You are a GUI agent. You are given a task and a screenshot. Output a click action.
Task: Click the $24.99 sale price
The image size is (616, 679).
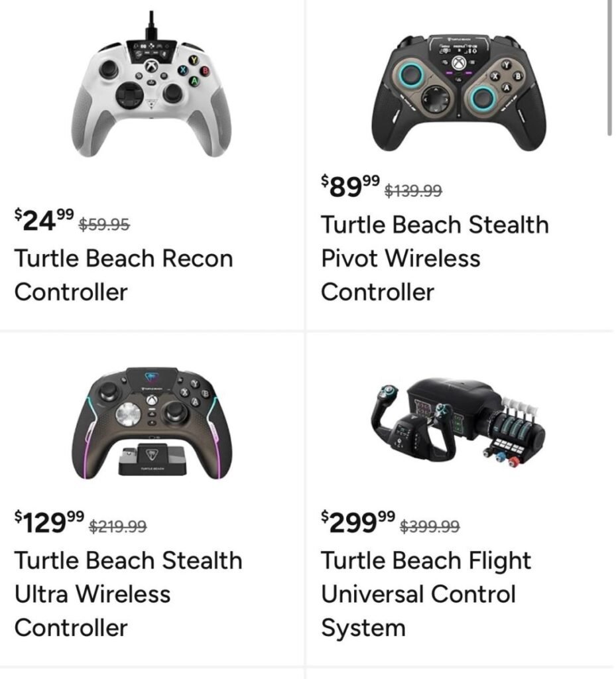tap(43, 219)
